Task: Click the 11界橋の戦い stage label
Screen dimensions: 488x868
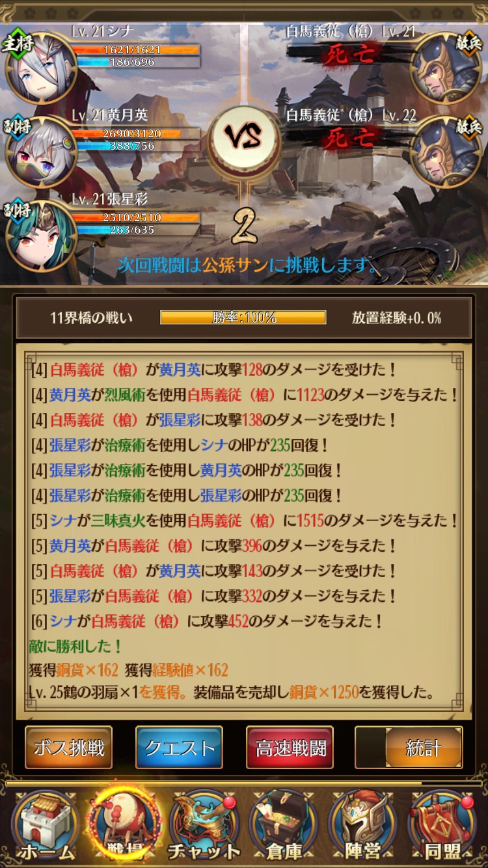Action: tap(91, 318)
